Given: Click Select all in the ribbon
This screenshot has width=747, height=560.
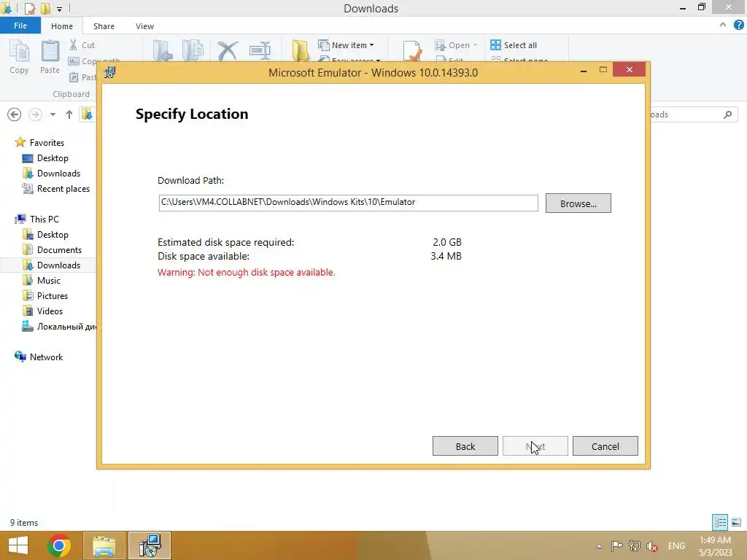Looking at the screenshot, I should coord(514,45).
